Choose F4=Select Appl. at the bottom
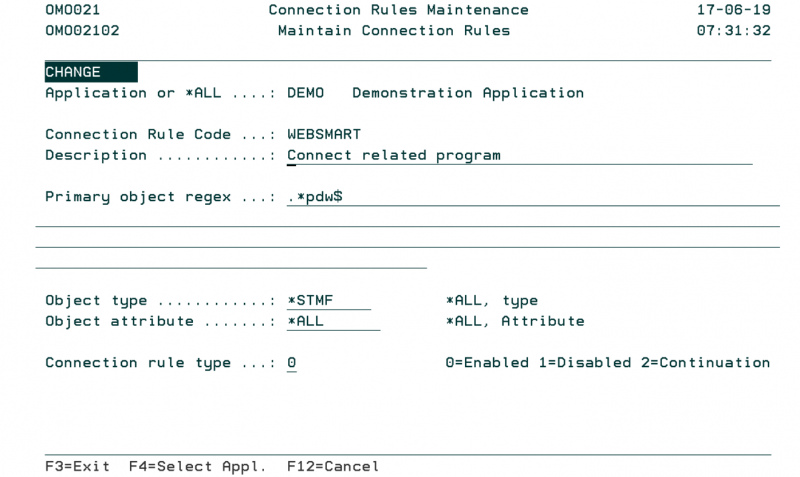The image size is (800, 477). pos(198,466)
